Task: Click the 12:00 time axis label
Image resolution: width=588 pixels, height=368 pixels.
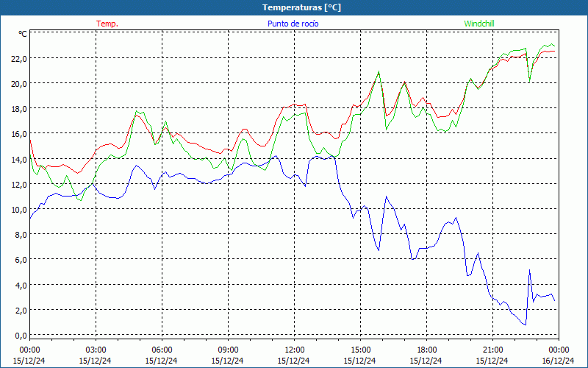Action: coord(294,350)
